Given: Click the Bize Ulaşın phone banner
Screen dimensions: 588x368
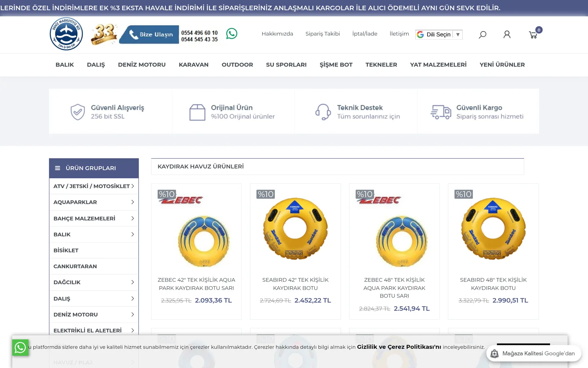Looking at the screenshot, I should [x=149, y=34].
